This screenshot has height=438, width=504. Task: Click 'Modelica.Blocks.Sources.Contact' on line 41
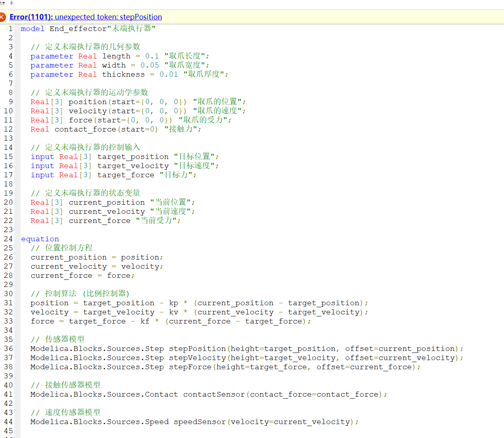pos(104,394)
